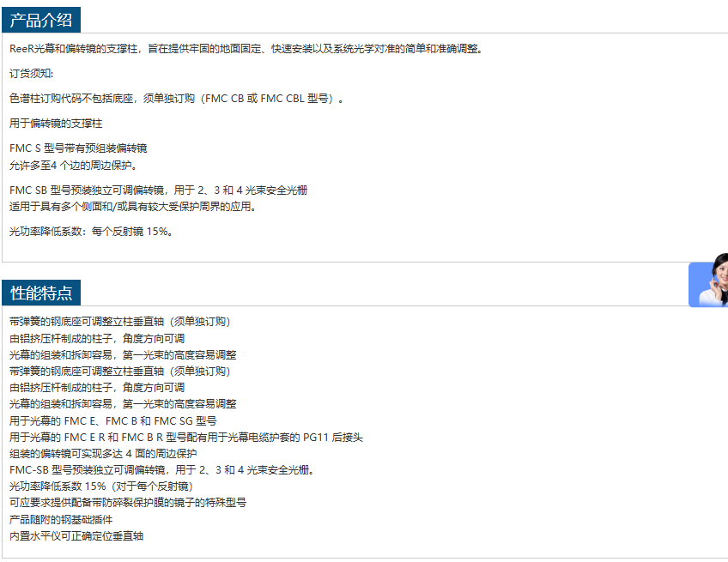The height and width of the screenshot is (562, 728).
Task: Click the 订货须知 heading text
Action: click(31, 73)
